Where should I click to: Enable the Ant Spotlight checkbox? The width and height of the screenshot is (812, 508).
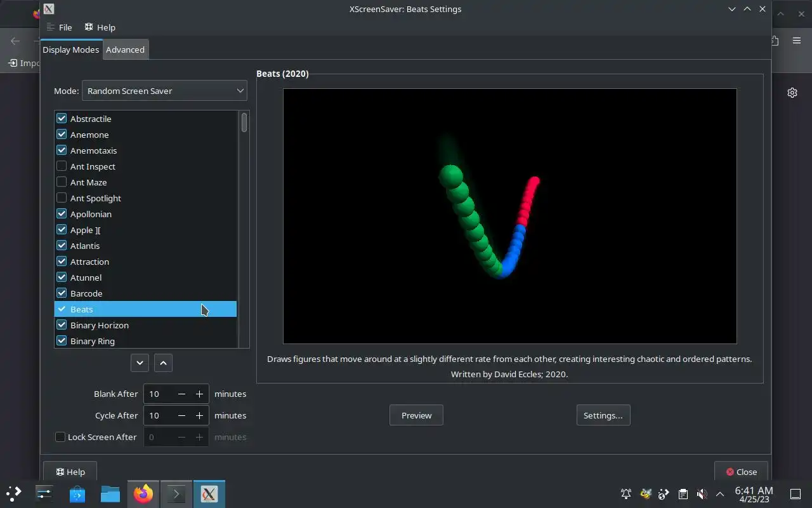(x=62, y=197)
